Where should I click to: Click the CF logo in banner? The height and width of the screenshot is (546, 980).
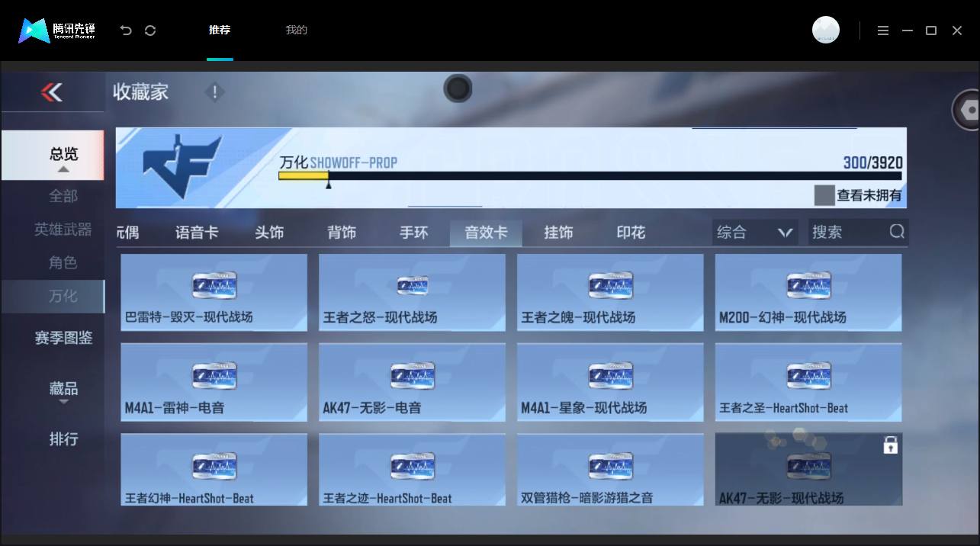[x=182, y=167]
